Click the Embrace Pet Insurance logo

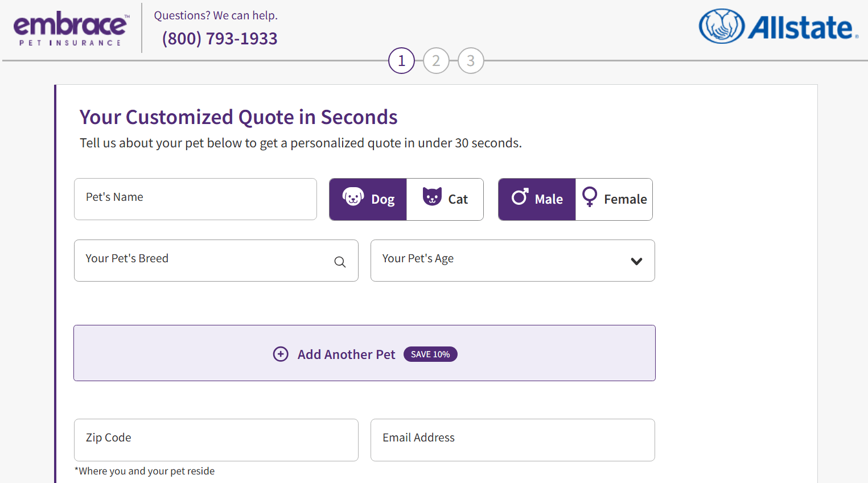click(71, 28)
